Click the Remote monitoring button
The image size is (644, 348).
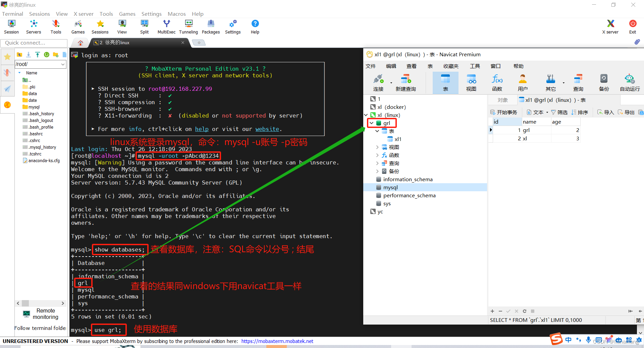[41, 314]
